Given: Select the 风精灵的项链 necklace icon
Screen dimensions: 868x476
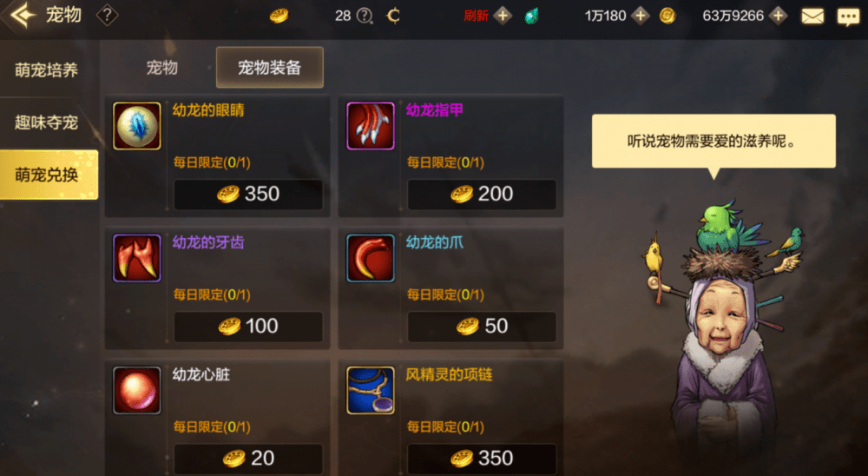Looking at the screenshot, I should coord(371,390).
